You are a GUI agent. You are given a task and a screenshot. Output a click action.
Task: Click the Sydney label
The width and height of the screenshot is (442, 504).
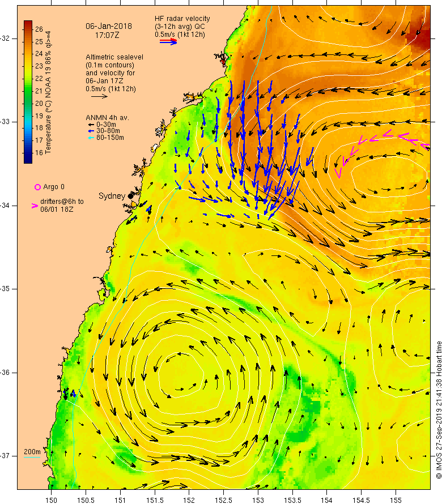point(112,196)
